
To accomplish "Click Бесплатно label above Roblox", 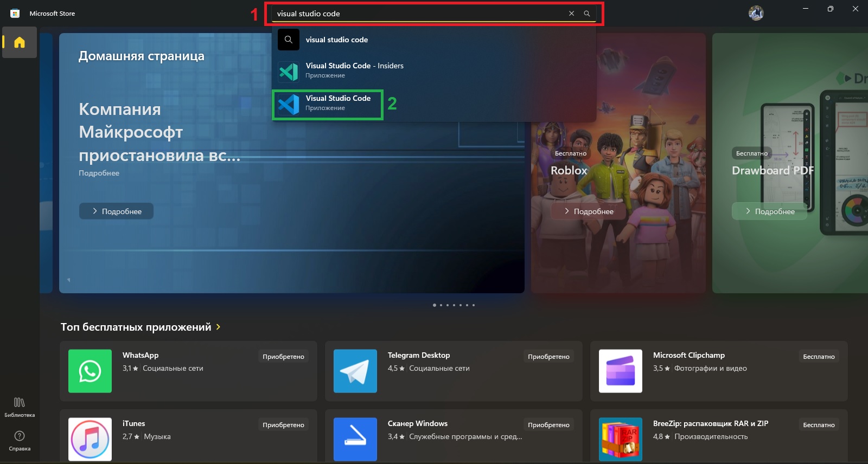I will point(571,153).
